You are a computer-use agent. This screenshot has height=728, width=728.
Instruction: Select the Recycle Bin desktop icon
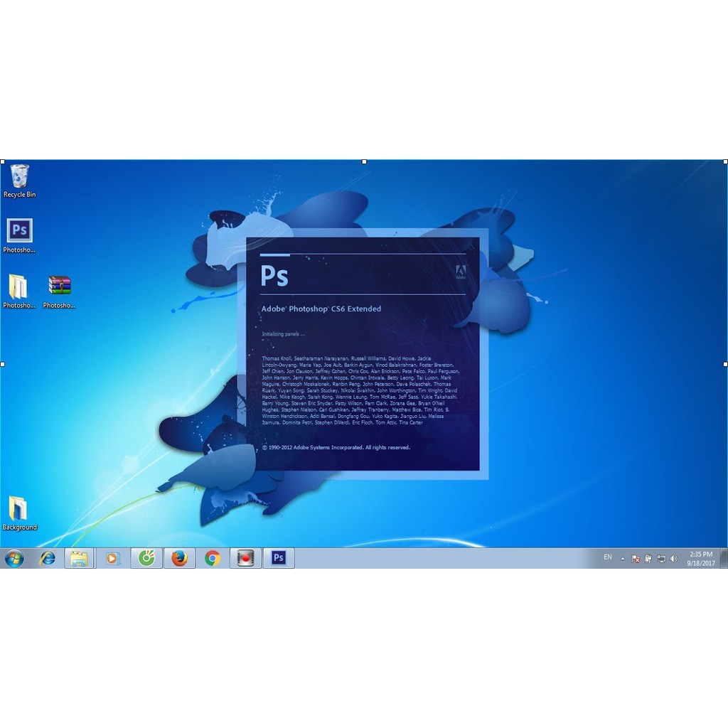pos(19,178)
